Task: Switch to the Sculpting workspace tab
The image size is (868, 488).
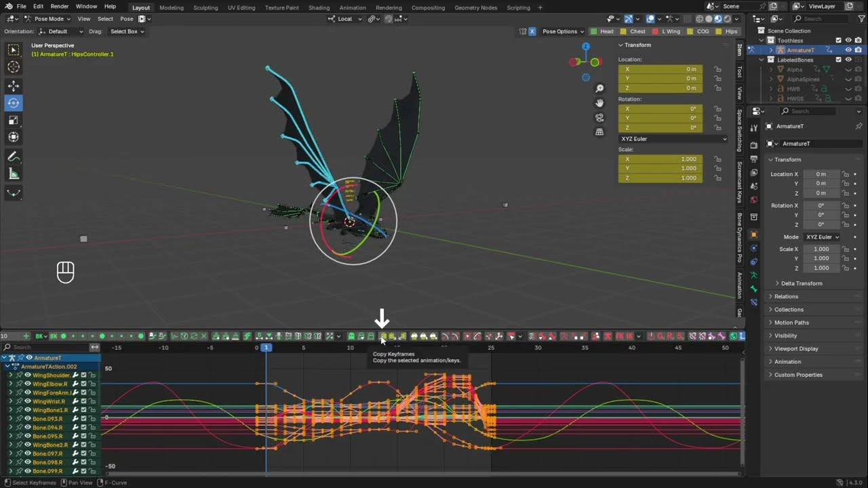Action: click(x=205, y=7)
